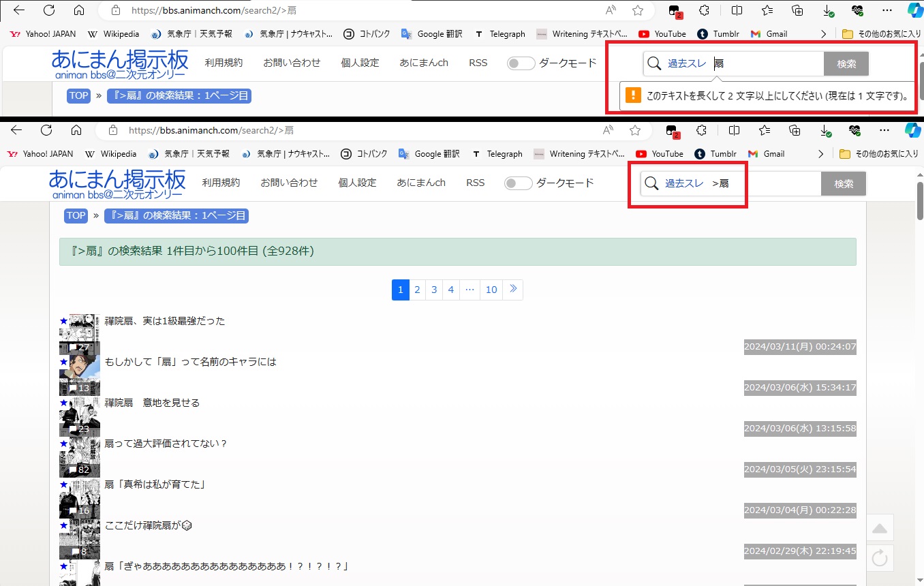Open 個人設定 in the lower site navigation
The width and height of the screenshot is (924, 586).
click(x=357, y=183)
